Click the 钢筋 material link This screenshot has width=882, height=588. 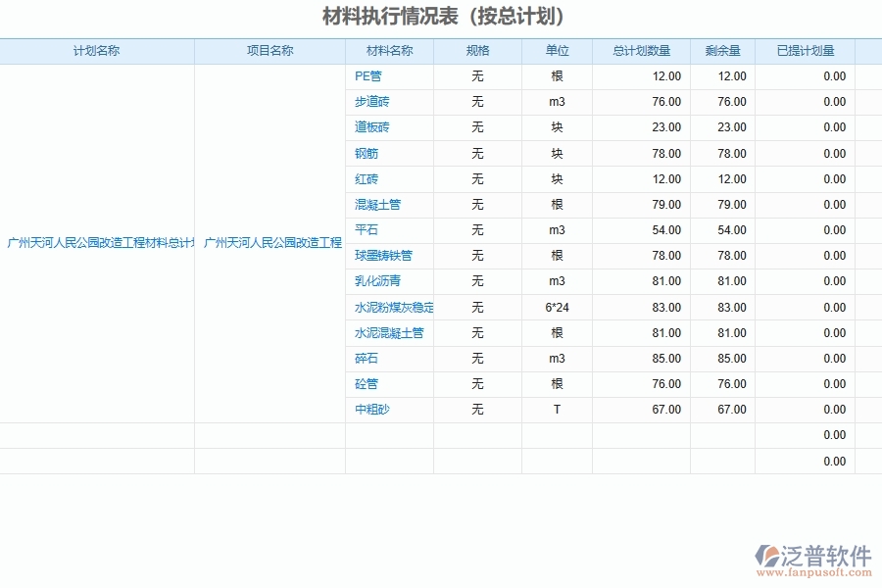[366, 153]
